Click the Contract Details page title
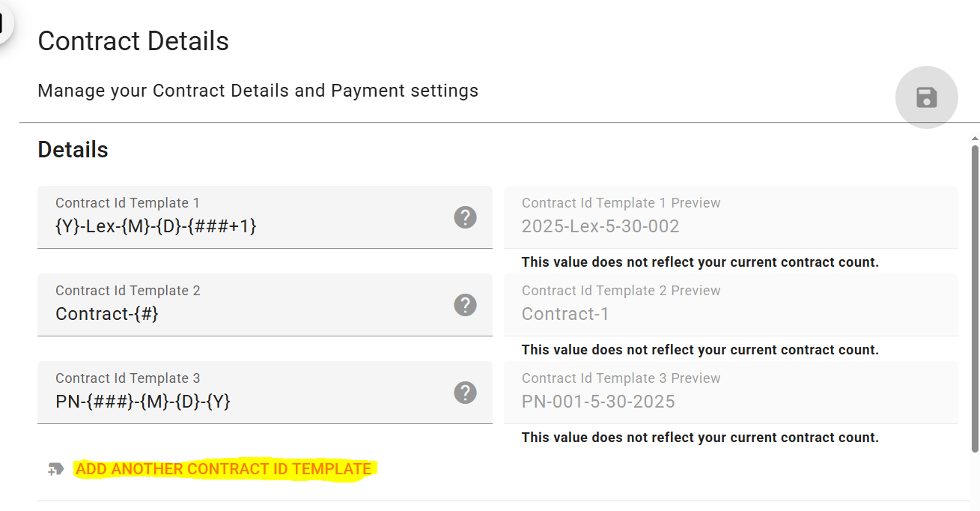 pos(133,41)
